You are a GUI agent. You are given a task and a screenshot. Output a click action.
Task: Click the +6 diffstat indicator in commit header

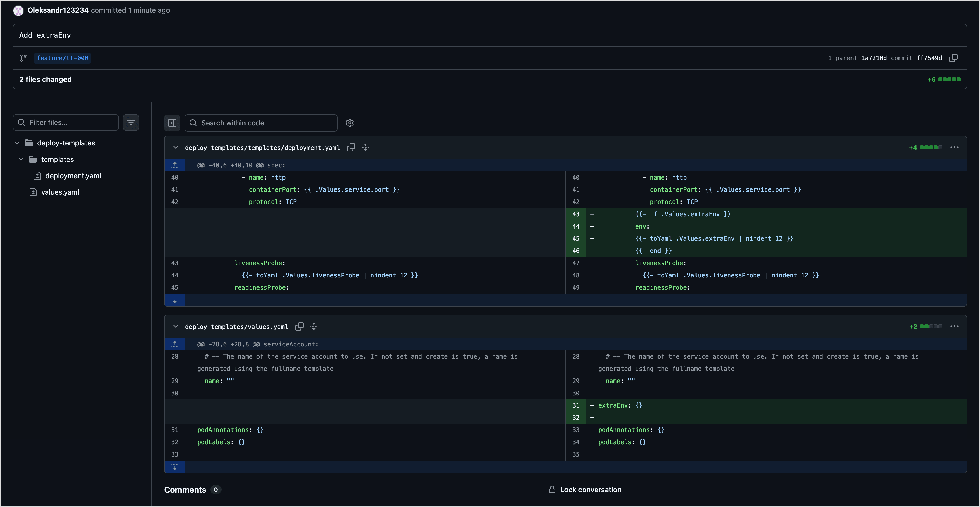944,80
